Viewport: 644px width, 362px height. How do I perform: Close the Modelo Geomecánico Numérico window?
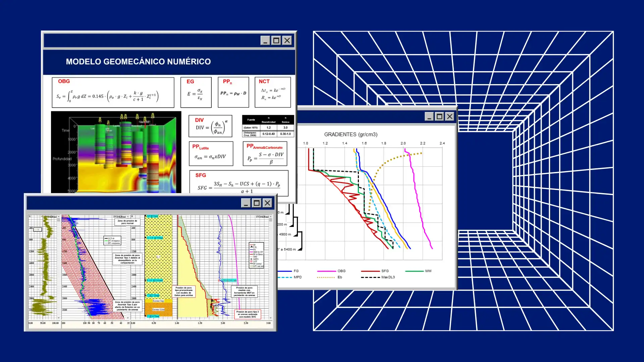tap(287, 41)
